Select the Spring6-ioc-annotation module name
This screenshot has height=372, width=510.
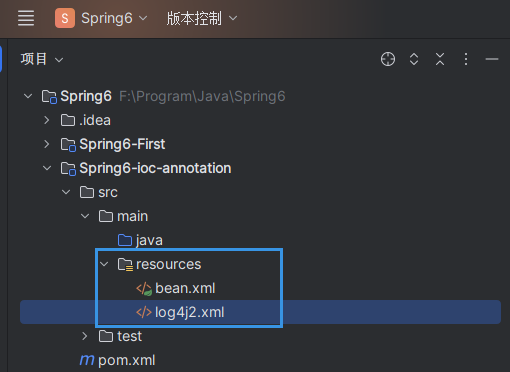click(155, 168)
